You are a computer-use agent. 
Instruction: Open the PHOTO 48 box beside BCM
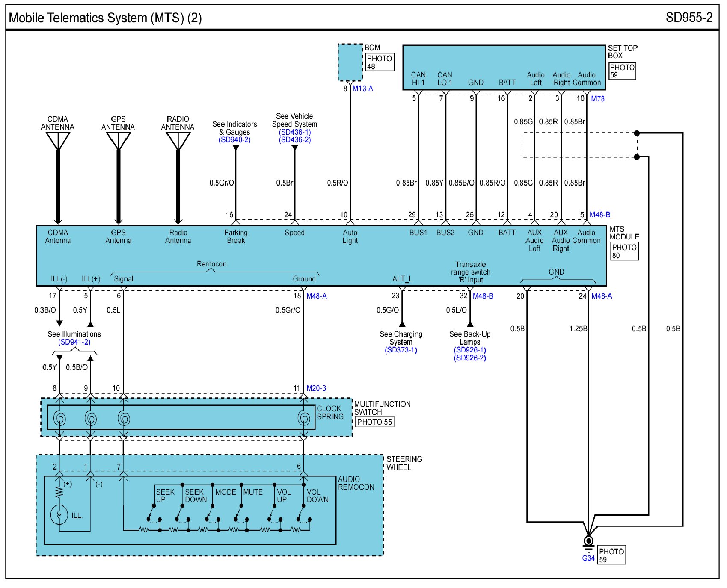point(379,62)
